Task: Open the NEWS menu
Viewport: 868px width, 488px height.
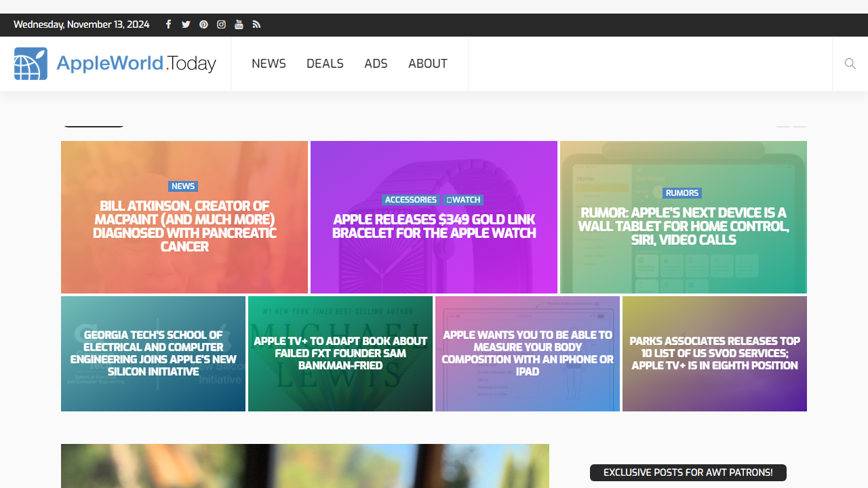Action: [269, 64]
